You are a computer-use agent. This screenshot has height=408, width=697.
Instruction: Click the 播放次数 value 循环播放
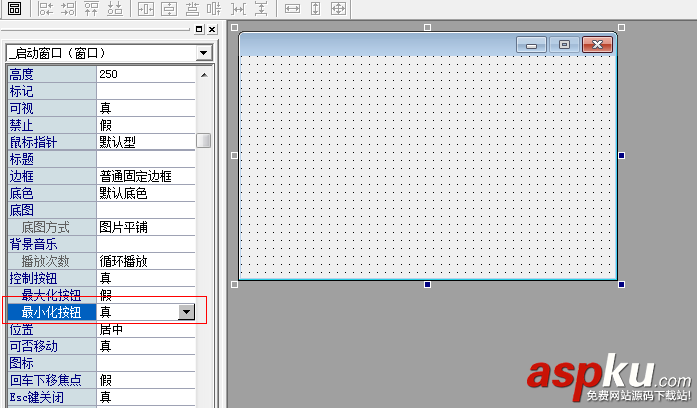146,261
